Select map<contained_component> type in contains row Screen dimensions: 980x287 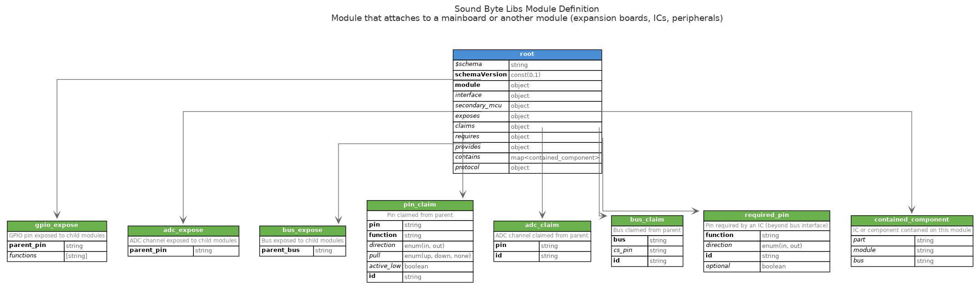coord(555,158)
